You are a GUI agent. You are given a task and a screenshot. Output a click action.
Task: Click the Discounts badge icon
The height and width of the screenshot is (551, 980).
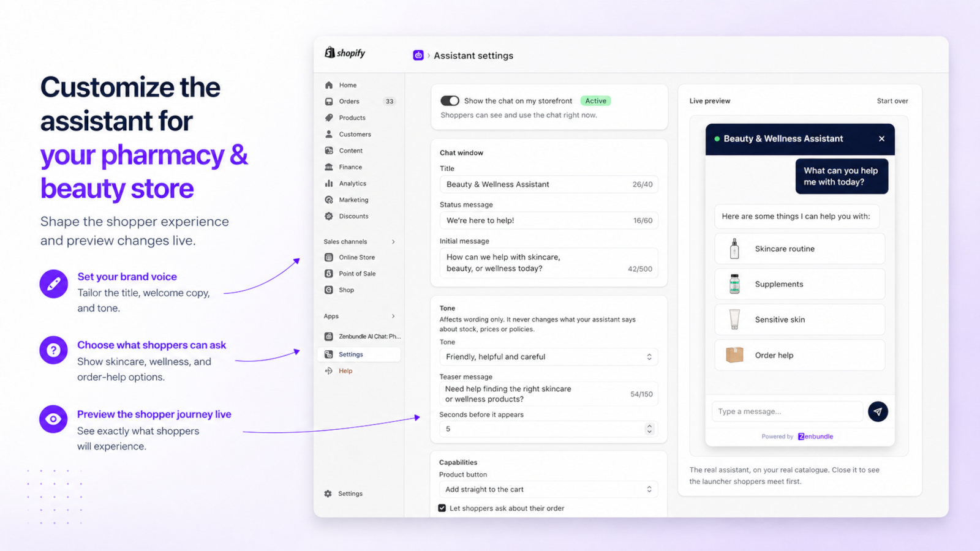[329, 216]
